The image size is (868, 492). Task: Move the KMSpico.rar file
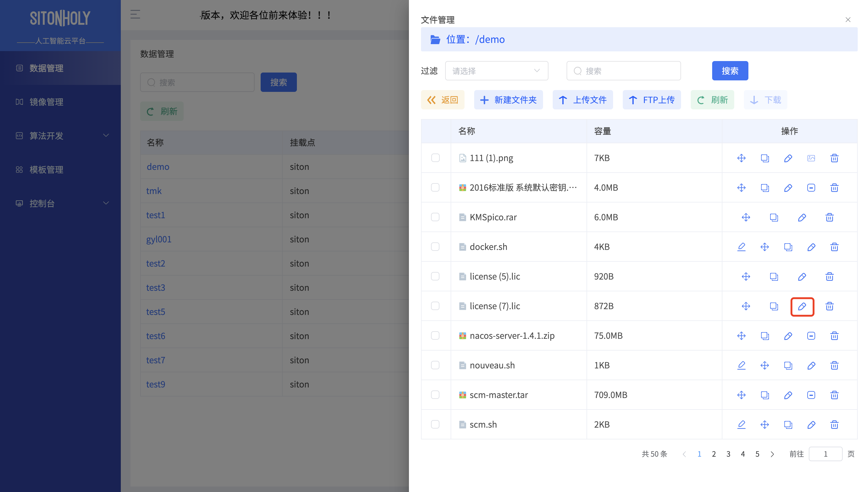[x=746, y=217]
